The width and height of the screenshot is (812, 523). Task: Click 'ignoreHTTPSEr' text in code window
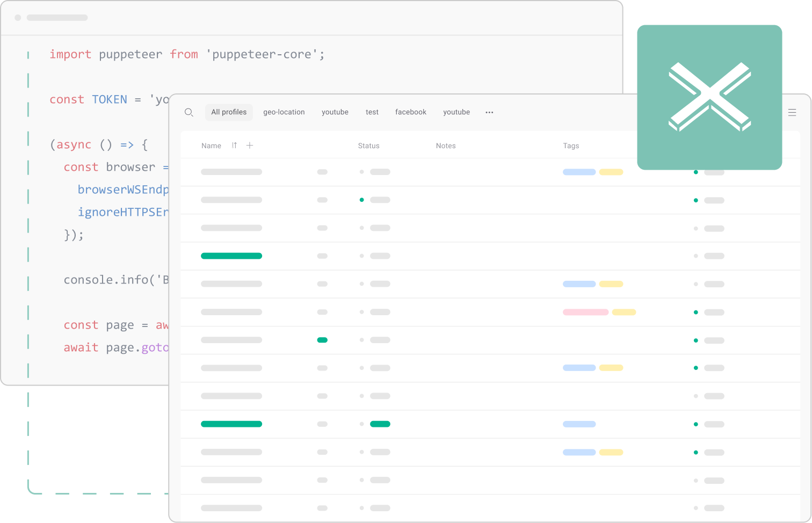123,212
